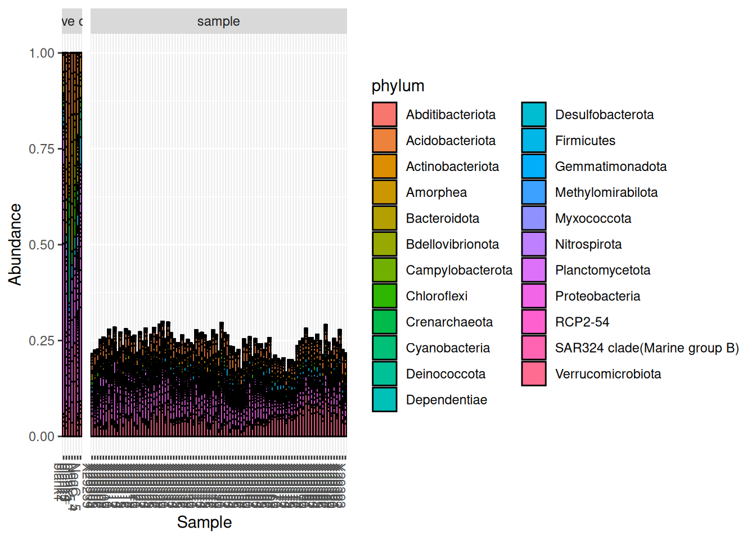Click the 'Abundance' y-axis title
Image resolution: width=756 pixels, height=540 pixels.
pyautogui.click(x=15, y=245)
